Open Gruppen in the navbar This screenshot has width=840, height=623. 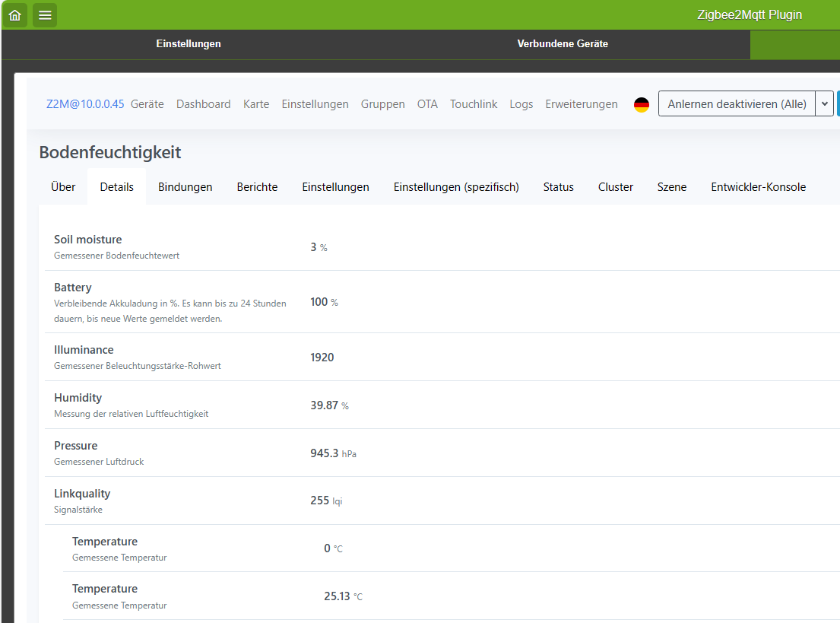pyautogui.click(x=382, y=104)
